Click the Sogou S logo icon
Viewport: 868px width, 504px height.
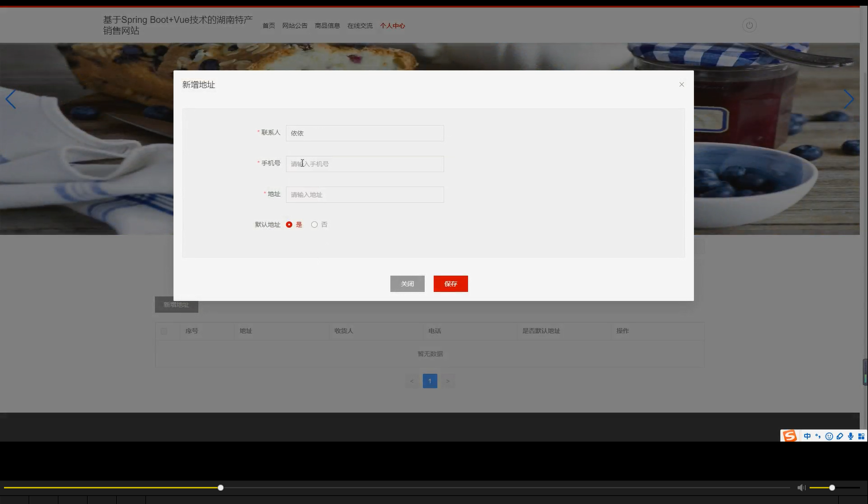(789, 436)
